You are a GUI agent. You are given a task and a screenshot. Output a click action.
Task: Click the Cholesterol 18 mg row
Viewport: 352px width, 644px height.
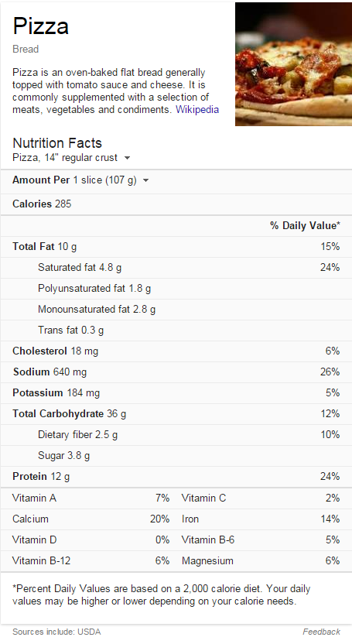pos(176,351)
